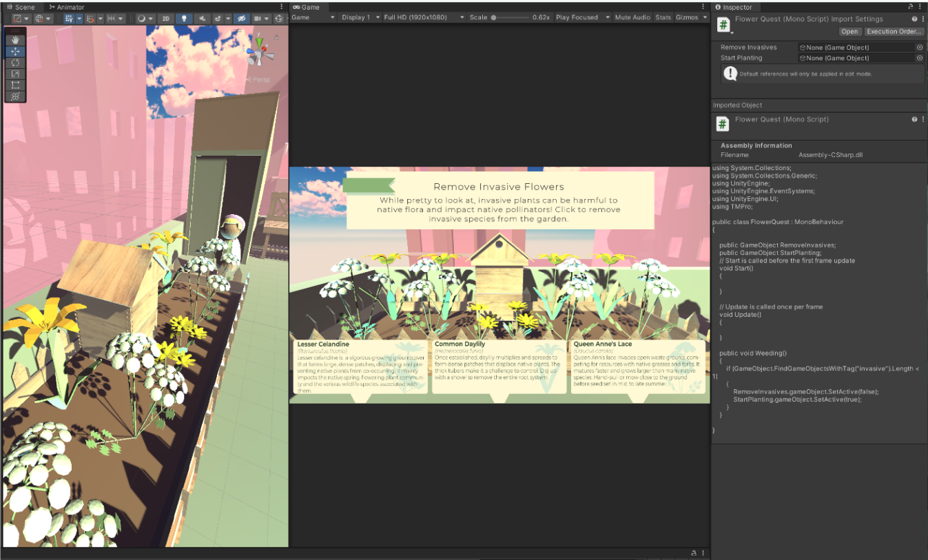Switch to the Animator tab
The width and height of the screenshot is (928, 560).
tap(67, 7)
